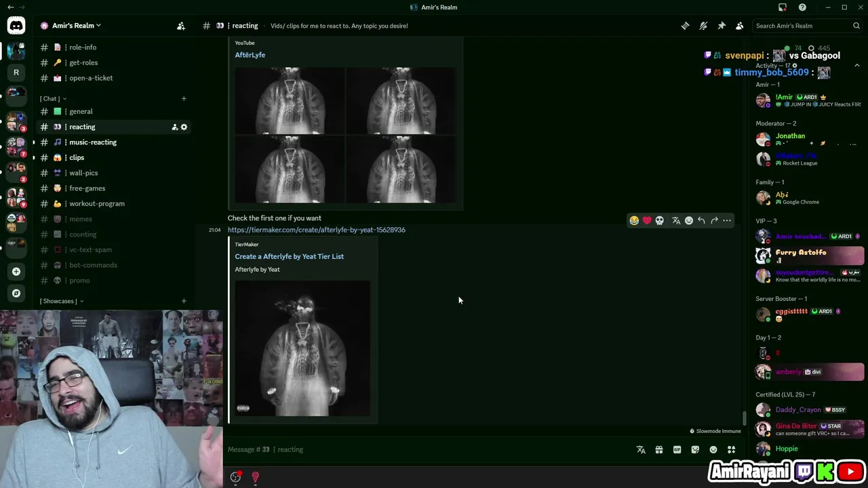Open the sticker picker icon
868x488 pixels.
coord(695,449)
